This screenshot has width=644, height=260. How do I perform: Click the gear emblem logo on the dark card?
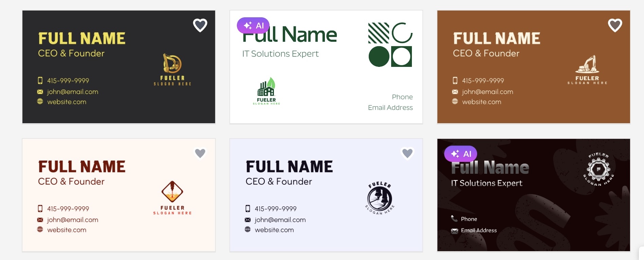[x=599, y=169]
